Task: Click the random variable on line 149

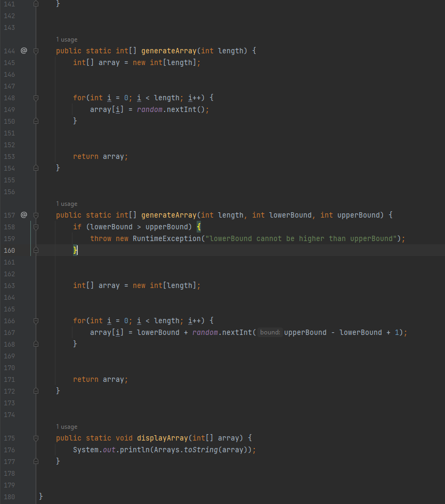Action: (x=150, y=109)
